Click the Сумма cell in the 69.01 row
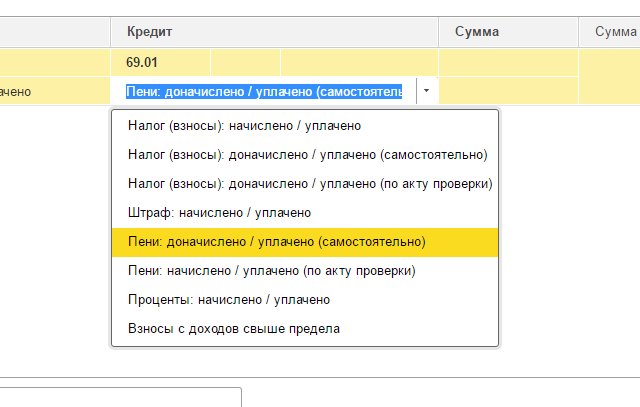The height and width of the screenshot is (407, 640). tap(508, 63)
